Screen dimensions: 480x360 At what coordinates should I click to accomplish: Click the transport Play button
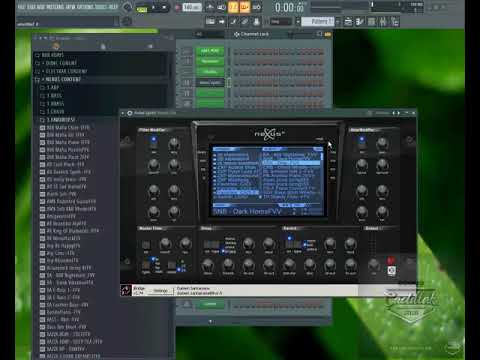[x=153, y=7]
